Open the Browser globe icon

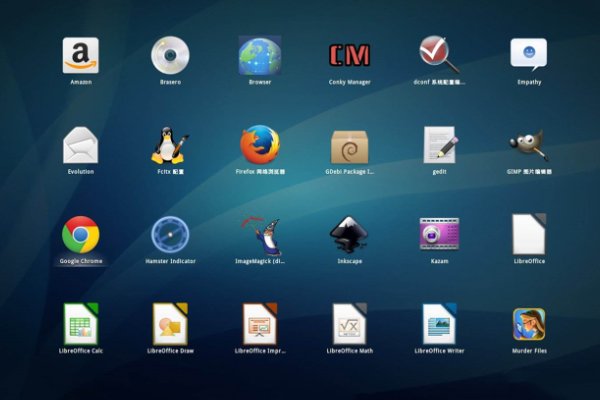pos(259,55)
